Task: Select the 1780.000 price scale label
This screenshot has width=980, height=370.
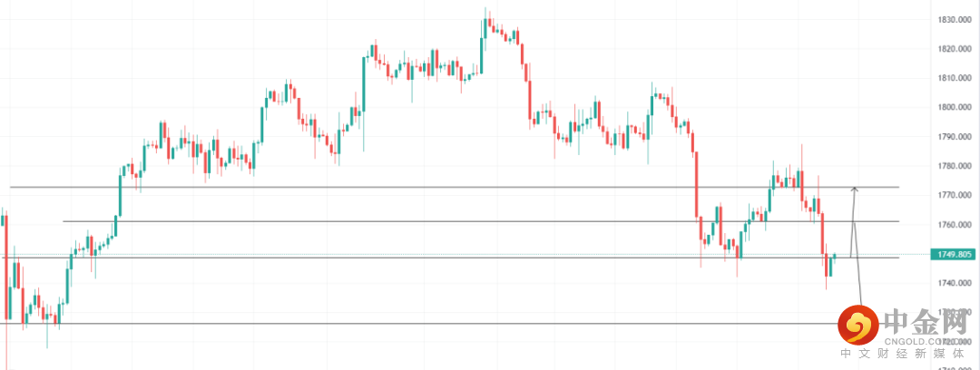Action: 952,166
